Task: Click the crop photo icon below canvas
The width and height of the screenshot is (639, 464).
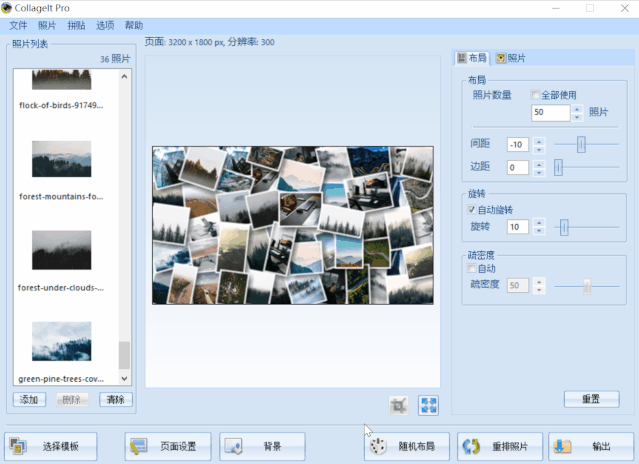Action: coord(400,405)
